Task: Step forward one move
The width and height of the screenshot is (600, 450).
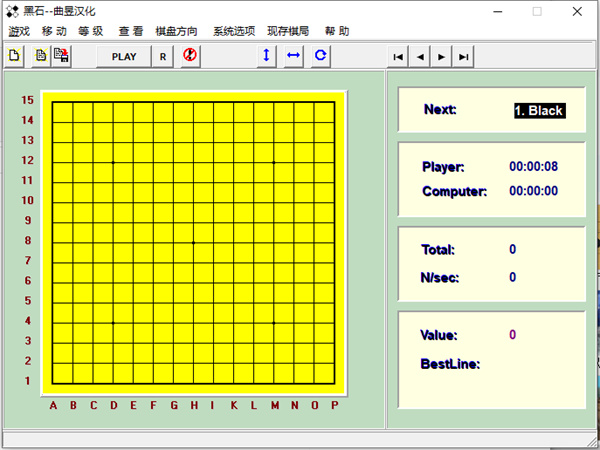Action: point(441,57)
